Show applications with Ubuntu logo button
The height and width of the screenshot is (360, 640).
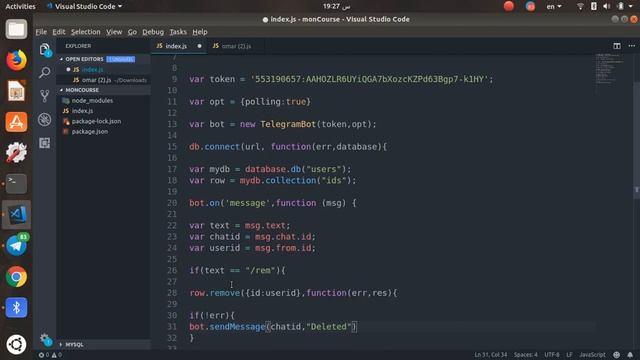(x=16, y=344)
